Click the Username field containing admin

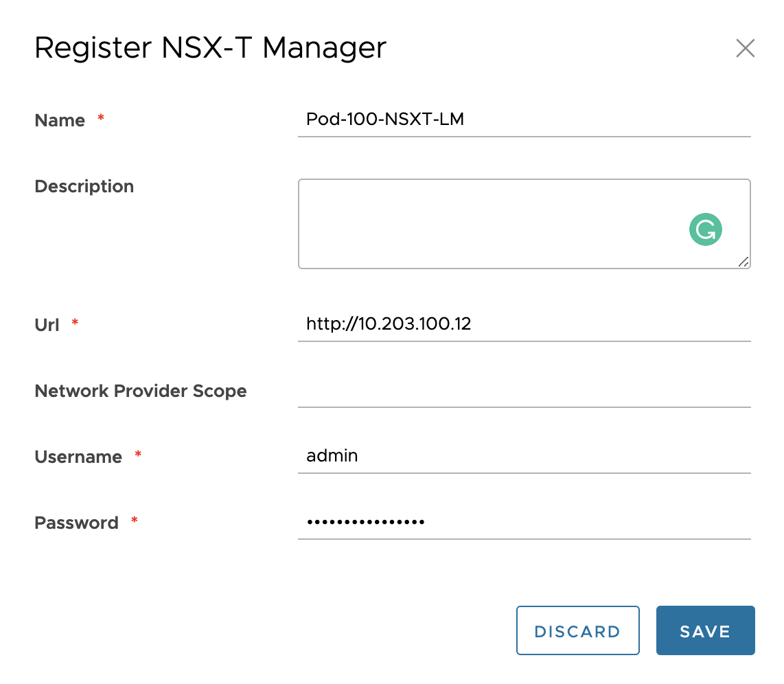524,456
